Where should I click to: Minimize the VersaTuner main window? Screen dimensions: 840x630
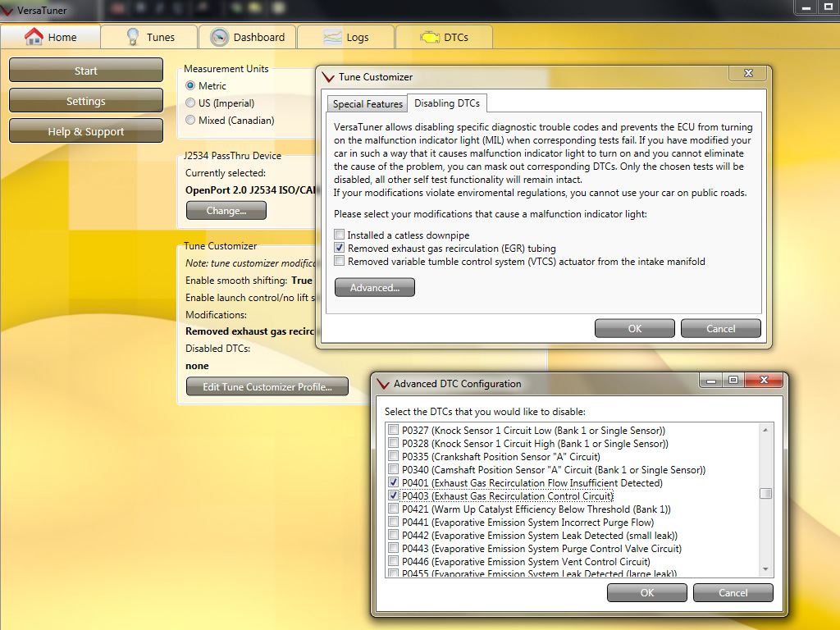pos(806,7)
